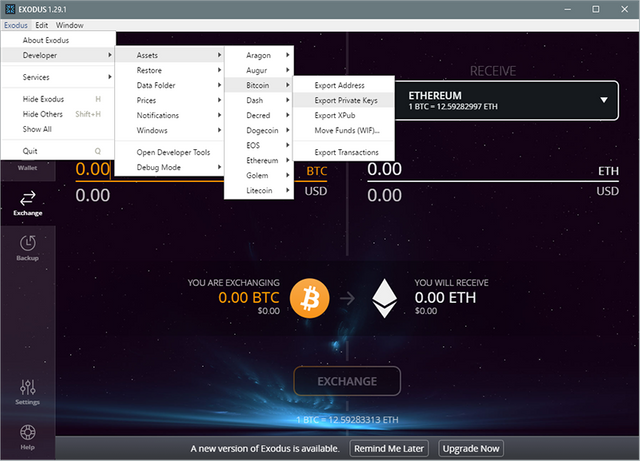Minimize the Exodus window

click(567, 9)
